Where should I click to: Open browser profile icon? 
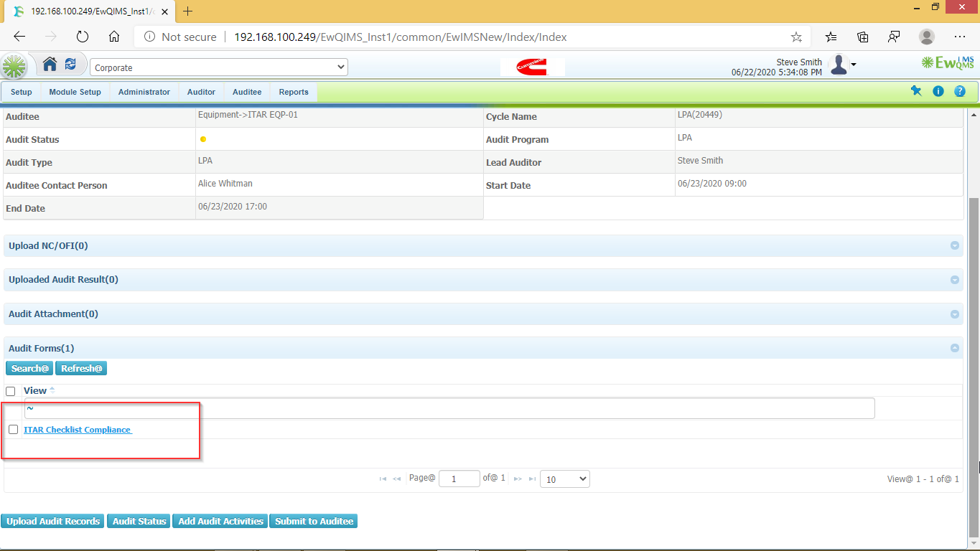coord(927,37)
